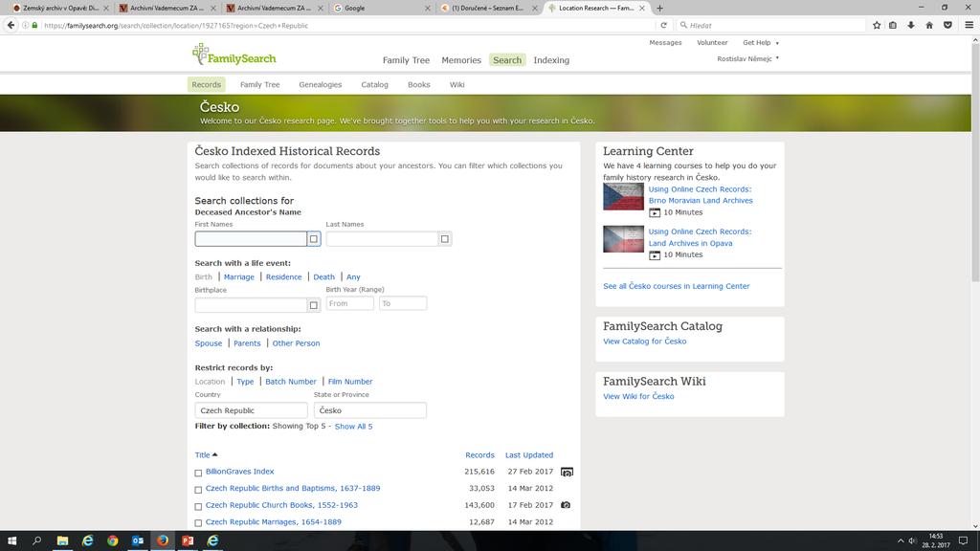
Task: Click the FamilySearch logo
Action: click(234, 55)
